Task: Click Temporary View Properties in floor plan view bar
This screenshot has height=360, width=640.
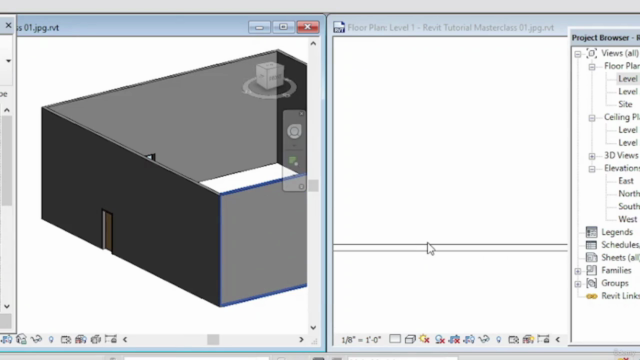Action: pyautogui.click(x=513, y=340)
